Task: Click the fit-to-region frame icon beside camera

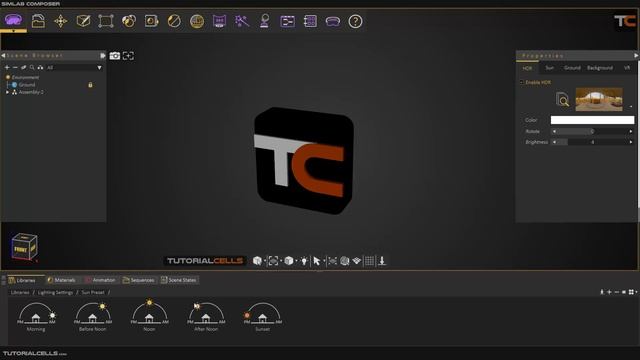Action: coord(128,56)
